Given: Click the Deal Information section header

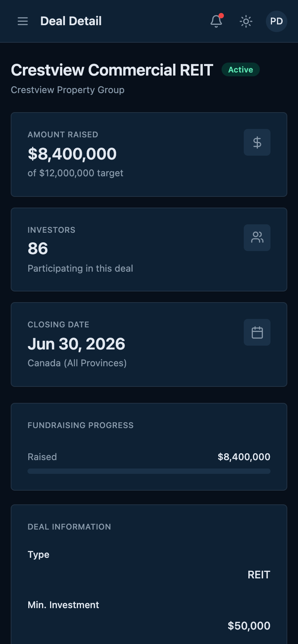Looking at the screenshot, I should (x=69, y=527).
